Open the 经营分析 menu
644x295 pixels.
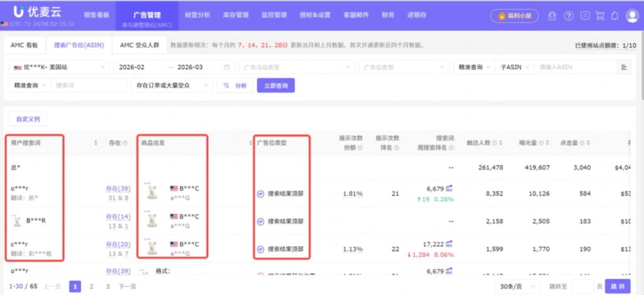pyautogui.click(x=197, y=15)
